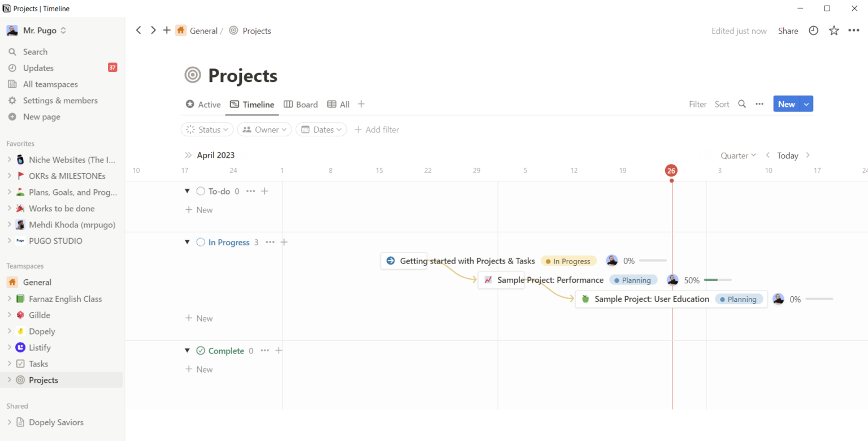Add a new view with the plus icon
This screenshot has width=868, height=441.
[361, 104]
